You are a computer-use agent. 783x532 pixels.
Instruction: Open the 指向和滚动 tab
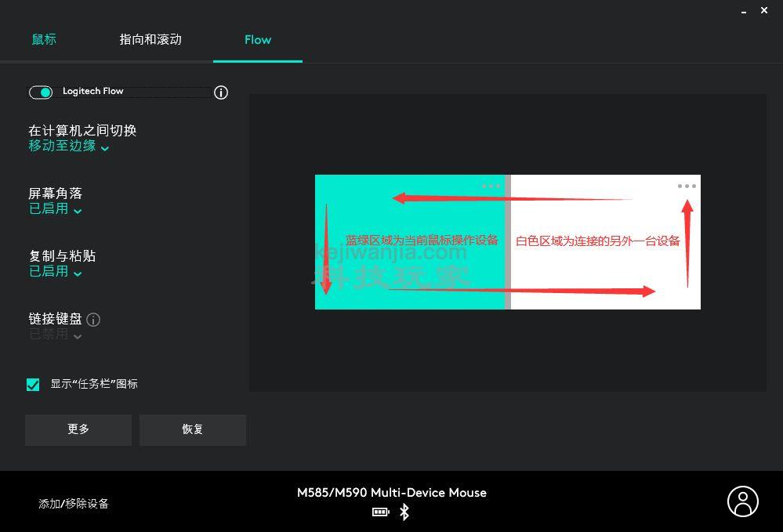point(150,38)
